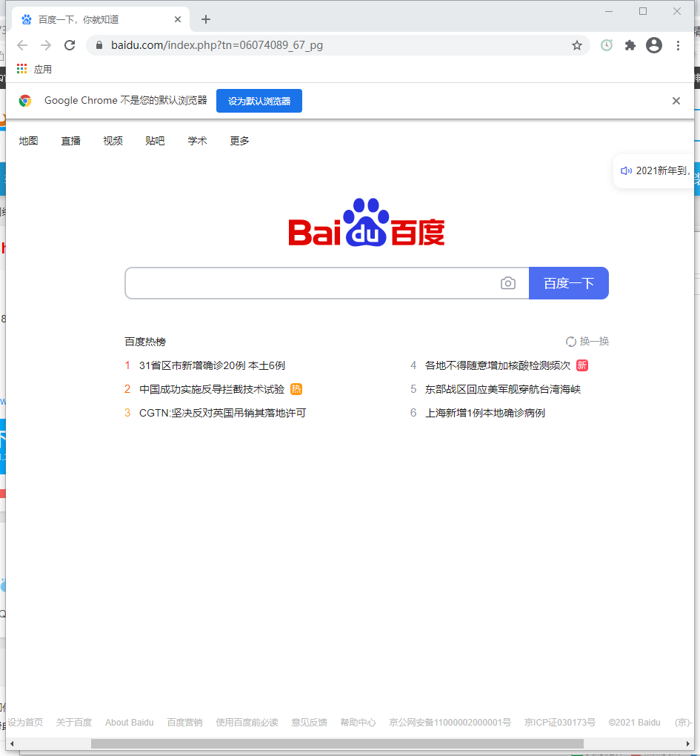This screenshot has height=756, width=700.
Task: Click the browser back arrow
Action: coord(22,45)
